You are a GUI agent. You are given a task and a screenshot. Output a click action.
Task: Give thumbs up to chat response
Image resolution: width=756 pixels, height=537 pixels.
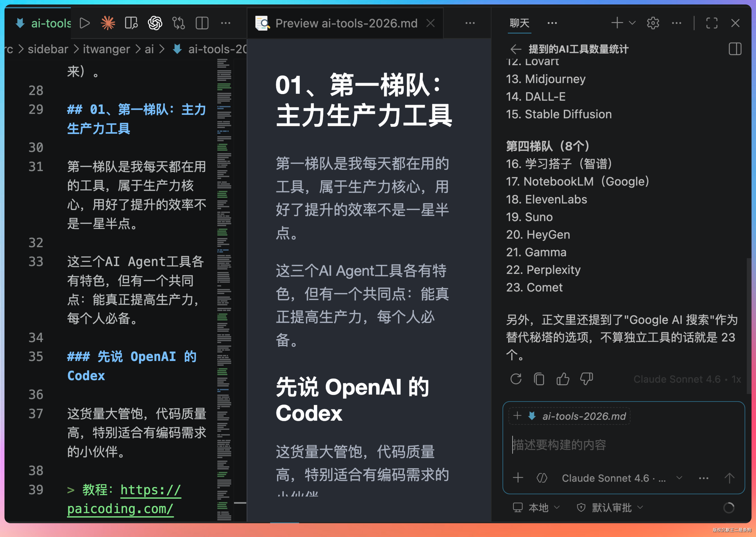pyautogui.click(x=563, y=379)
